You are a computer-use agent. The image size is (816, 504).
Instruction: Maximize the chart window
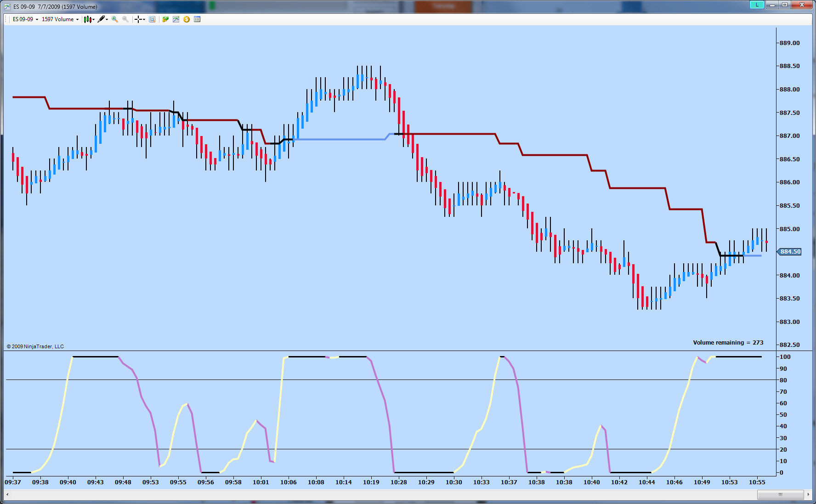pos(785,5)
